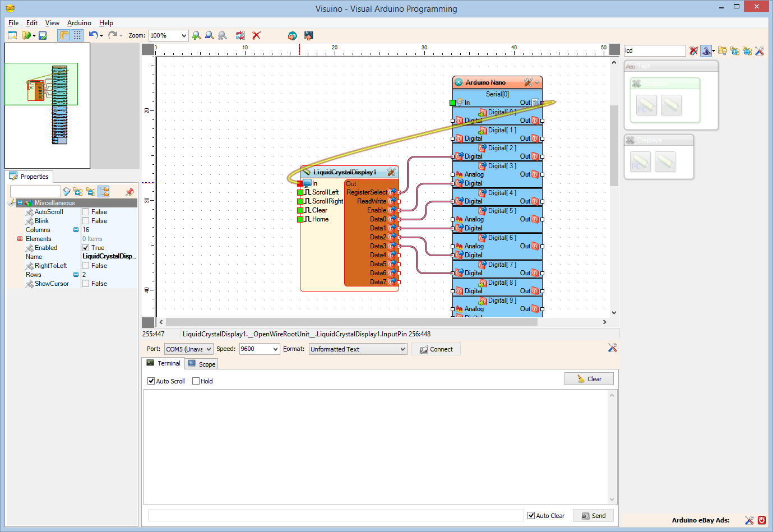Toggle the grid dots display icon
773x532 pixels.
point(77,35)
